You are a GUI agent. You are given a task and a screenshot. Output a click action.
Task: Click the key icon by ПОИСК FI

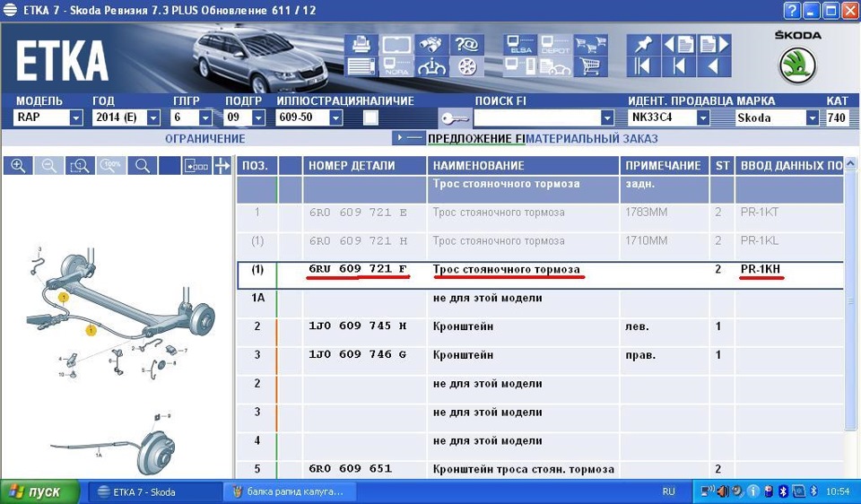tap(455, 118)
